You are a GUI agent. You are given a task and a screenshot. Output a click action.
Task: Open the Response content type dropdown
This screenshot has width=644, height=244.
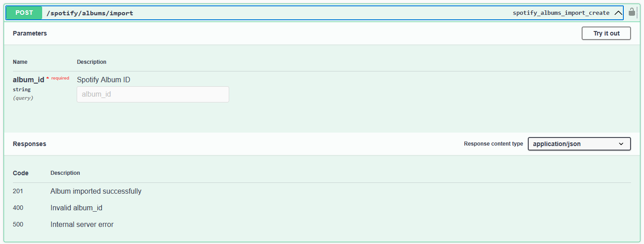[579, 144]
